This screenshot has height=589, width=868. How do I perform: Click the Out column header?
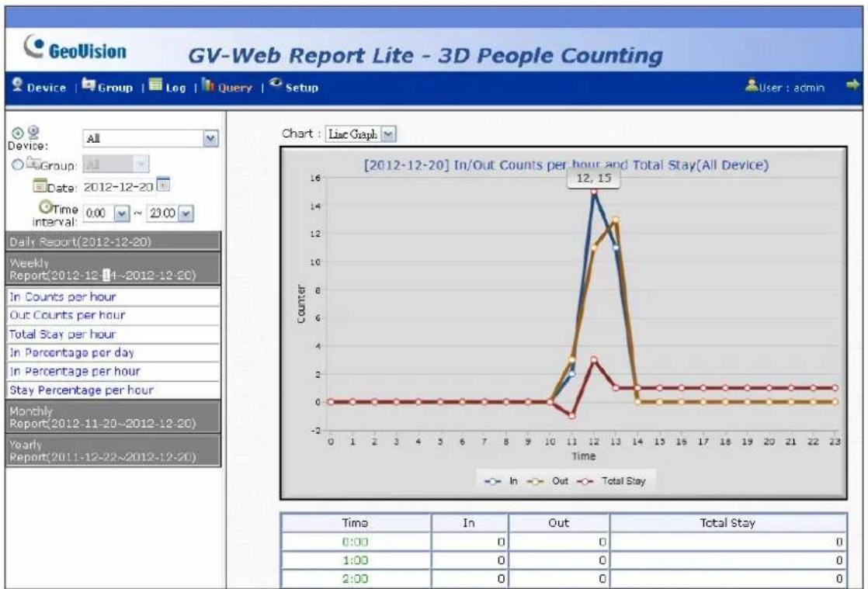tap(558, 522)
